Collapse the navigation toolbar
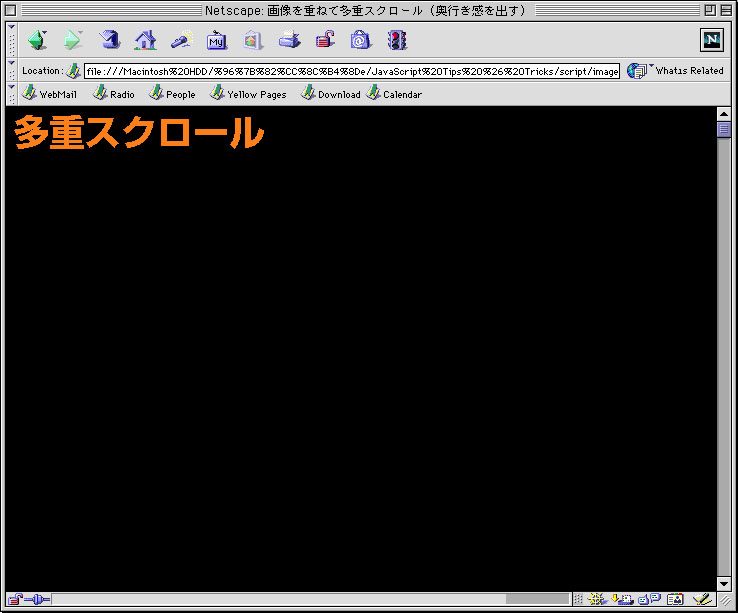The width and height of the screenshot is (738, 613). 12,40
